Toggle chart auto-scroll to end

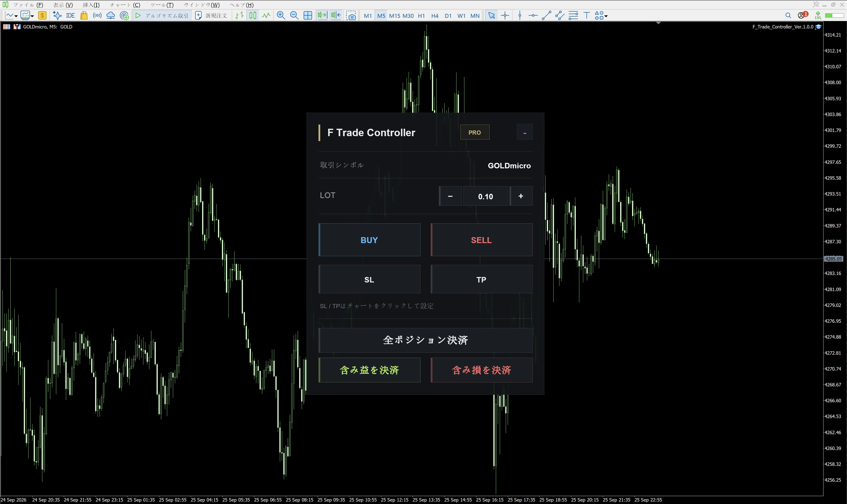322,15
